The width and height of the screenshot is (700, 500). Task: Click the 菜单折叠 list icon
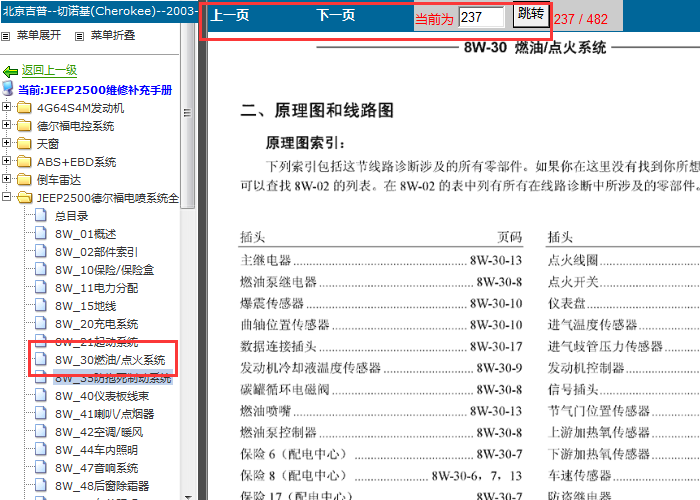tap(79, 37)
